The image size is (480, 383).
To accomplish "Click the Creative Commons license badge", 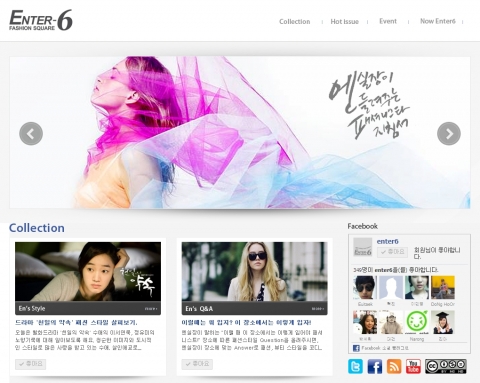I will [x=446, y=366].
